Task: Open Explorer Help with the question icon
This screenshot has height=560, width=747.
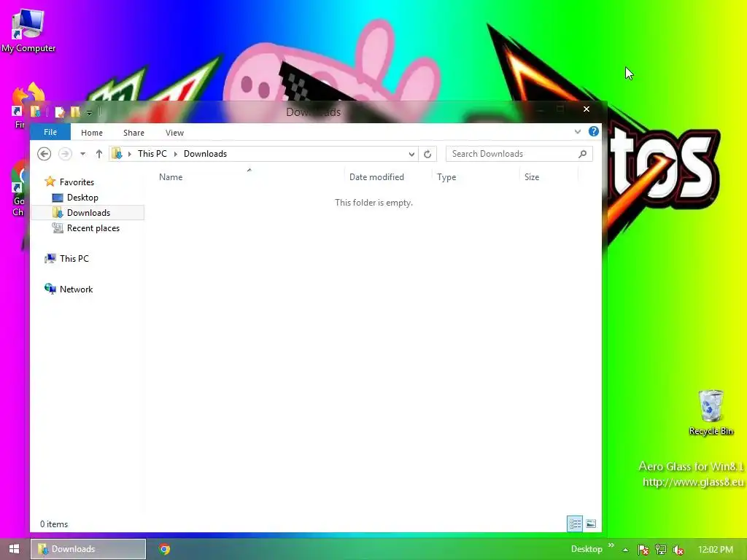Action: pyautogui.click(x=593, y=131)
